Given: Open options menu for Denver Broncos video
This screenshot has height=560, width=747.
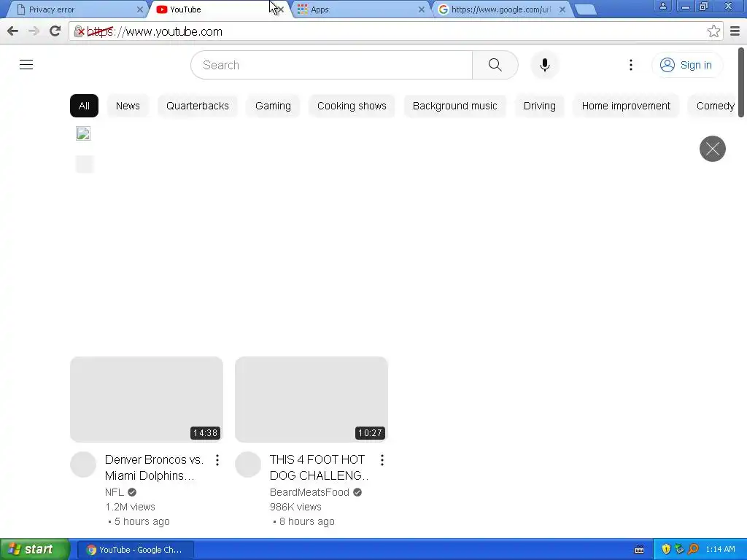Looking at the screenshot, I should pyautogui.click(x=217, y=460).
